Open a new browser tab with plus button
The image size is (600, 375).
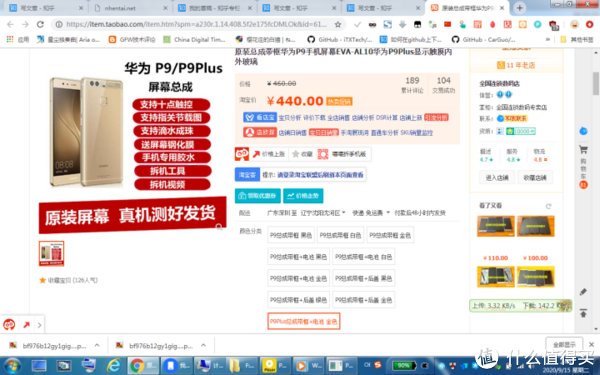pos(519,8)
